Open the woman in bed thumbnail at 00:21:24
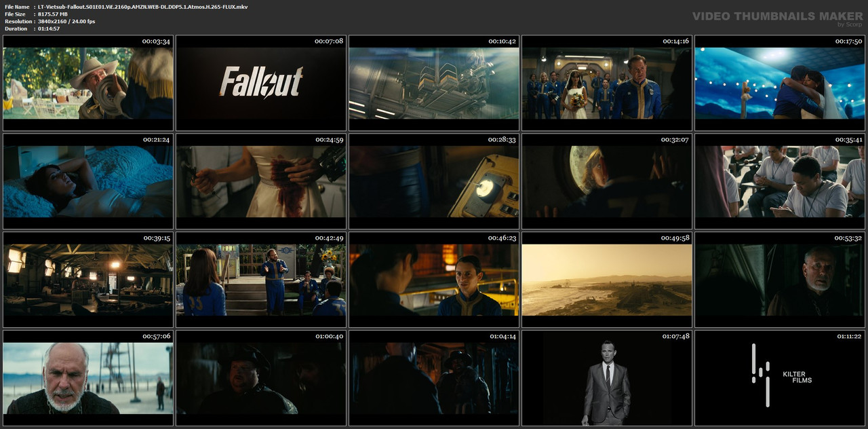This screenshot has height=429, width=868. [x=88, y=181]
